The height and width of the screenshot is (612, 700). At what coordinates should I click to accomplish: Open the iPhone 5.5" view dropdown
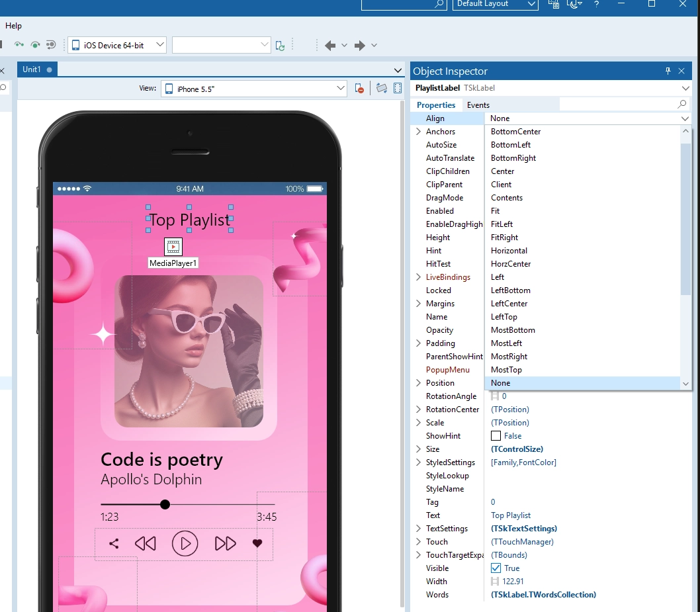point(341,87)
